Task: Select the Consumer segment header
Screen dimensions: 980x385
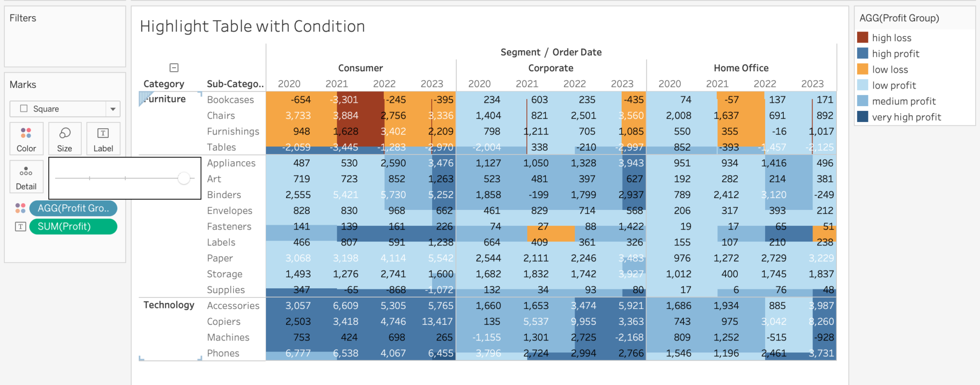Action: click(360, 68)
